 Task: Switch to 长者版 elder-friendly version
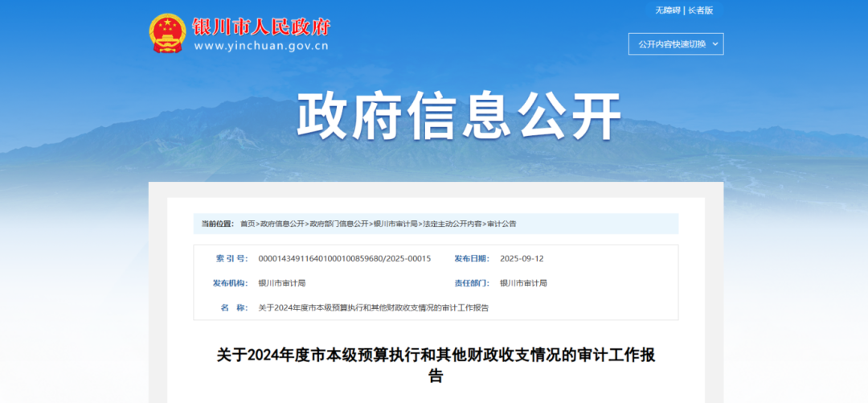700,10
